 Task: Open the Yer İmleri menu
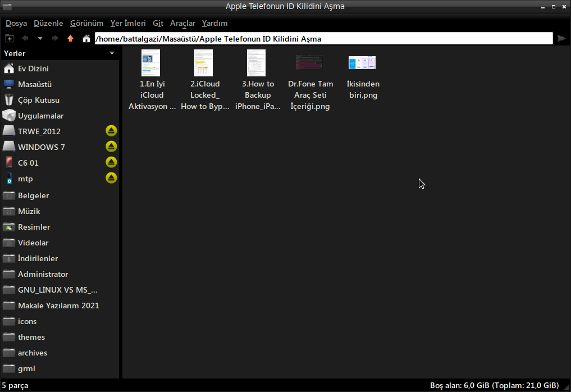(x=128, y=24)
